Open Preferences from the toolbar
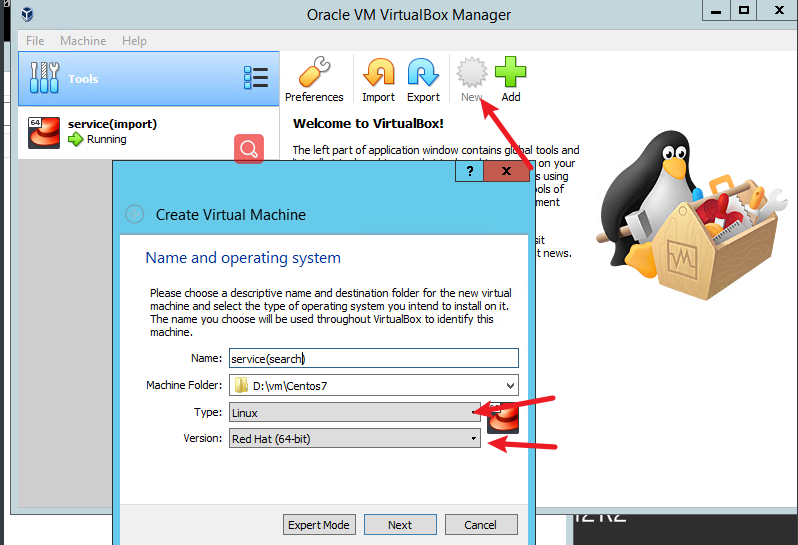The width and height of the screenshot is (798, 545). (x=314, y=80)
